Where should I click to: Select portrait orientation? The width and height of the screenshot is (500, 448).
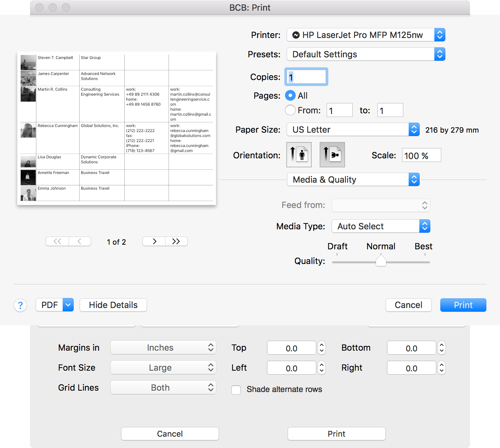coord(299,155)
